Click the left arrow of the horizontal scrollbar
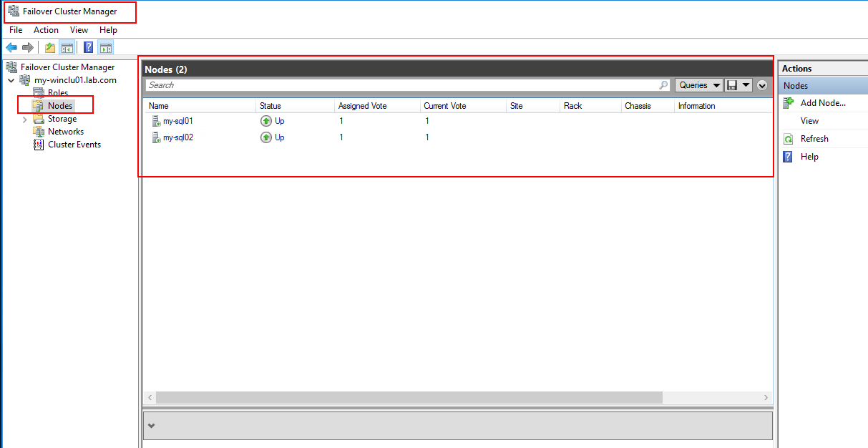Screen dimensions: 868x448 point(150,397)
